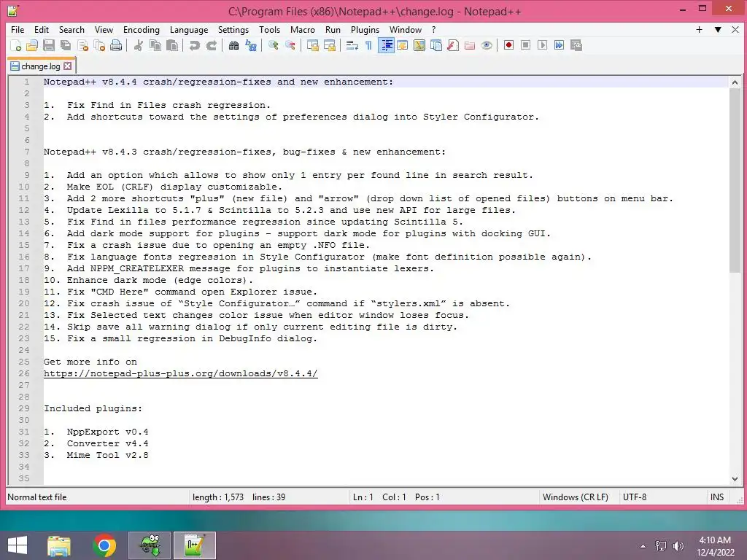Screen dimensions: 747x560
Task: Open the ? help menu
Action: (x=433, y=29)
